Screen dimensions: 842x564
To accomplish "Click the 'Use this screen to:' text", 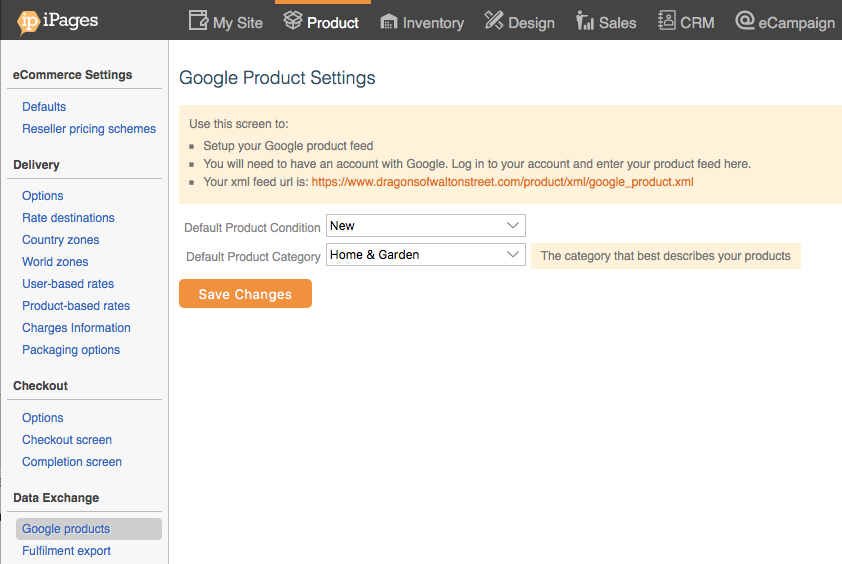I will point(238,124).
